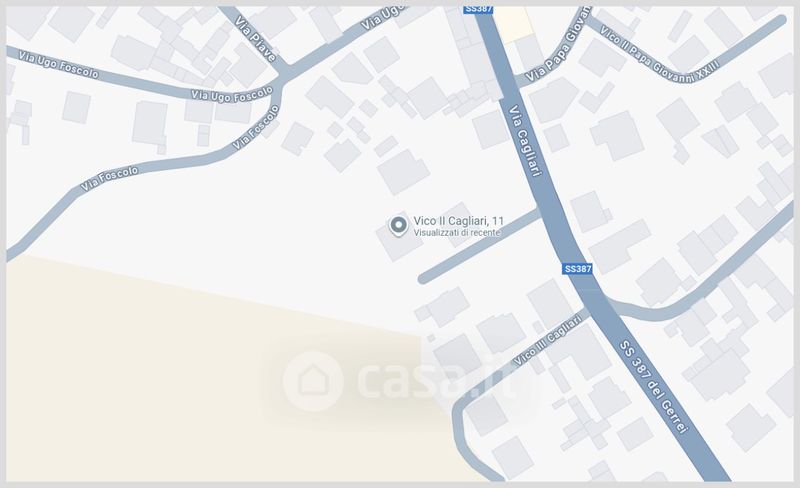Viewport: 800px width, 488px height.
Task: Click the casa.it house logo watermark
Action: click(313, 380)
